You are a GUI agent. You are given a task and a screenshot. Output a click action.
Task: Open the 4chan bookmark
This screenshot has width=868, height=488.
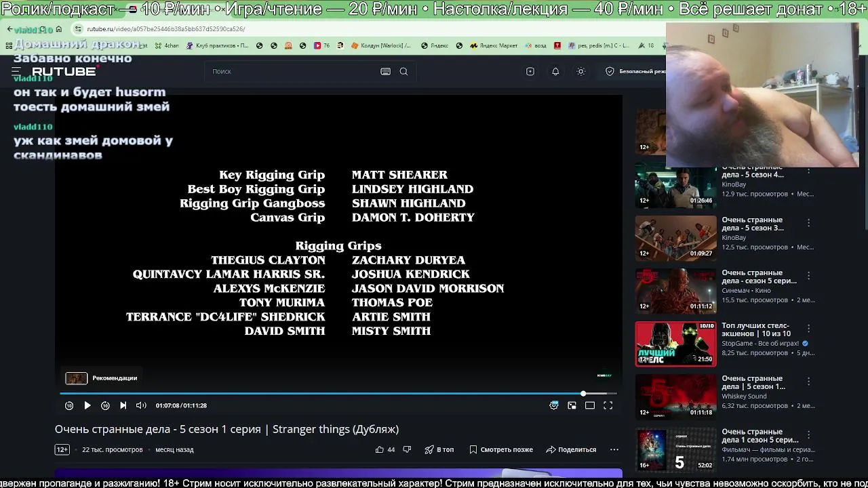(167, 45)
